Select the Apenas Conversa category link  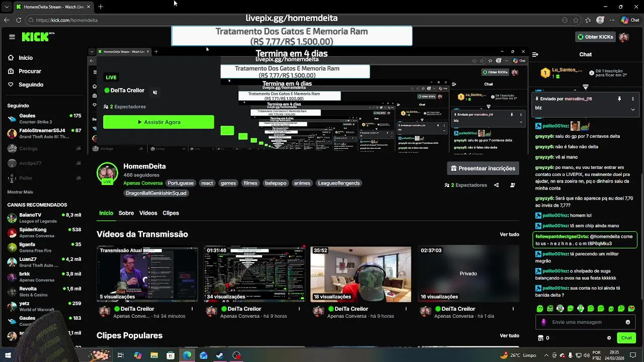pyautogui.click(x=143, y=183)
